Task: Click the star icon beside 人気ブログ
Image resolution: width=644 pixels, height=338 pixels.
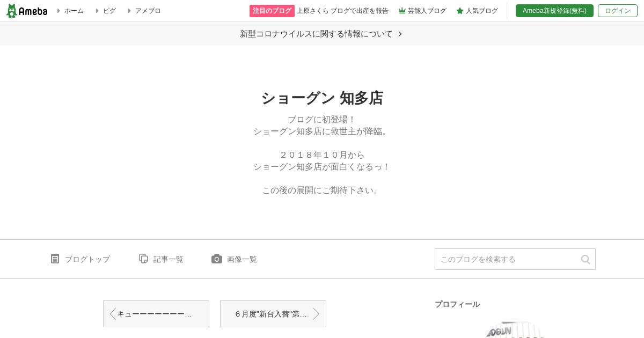Action: [x=460, y=11]
